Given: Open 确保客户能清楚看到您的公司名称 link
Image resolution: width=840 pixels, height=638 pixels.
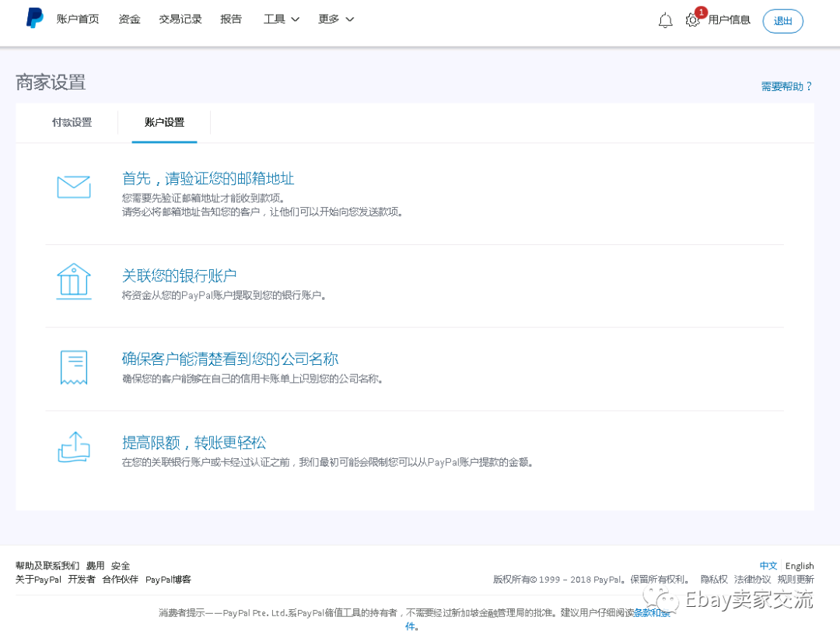Looking at the screenshot, I should 230,359.
